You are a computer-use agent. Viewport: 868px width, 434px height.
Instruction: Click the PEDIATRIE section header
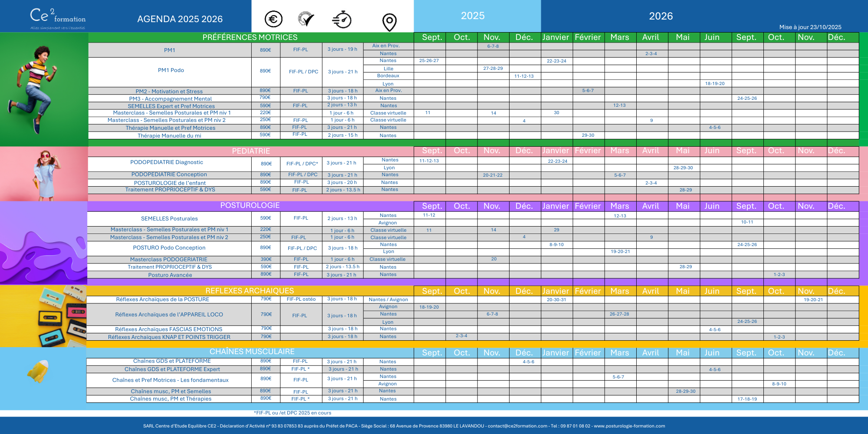coord(251,151)
